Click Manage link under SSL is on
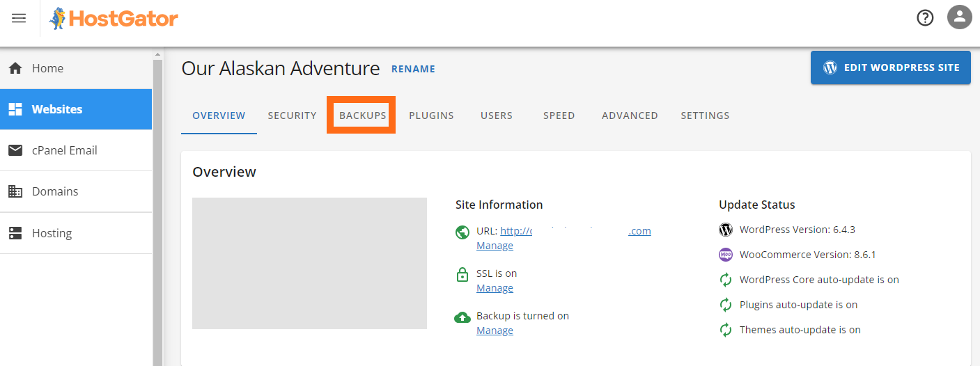Viewport: 980px width, 366px height. click(x=495, y=288)
